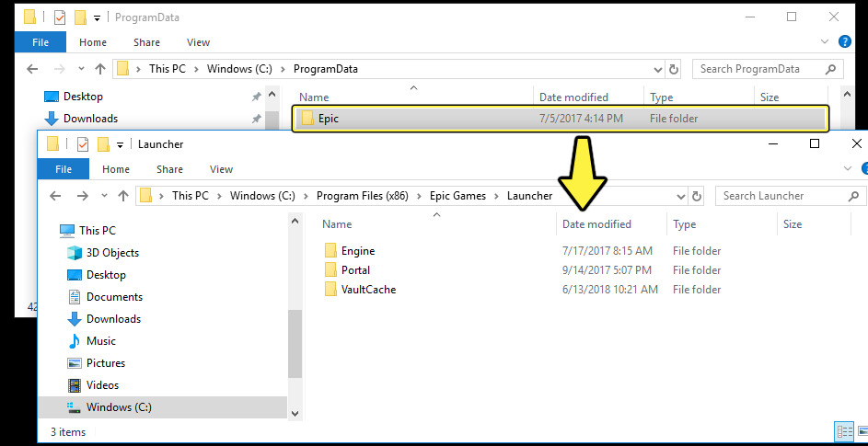Open the Share tab in Launcher window

[169, 169]
